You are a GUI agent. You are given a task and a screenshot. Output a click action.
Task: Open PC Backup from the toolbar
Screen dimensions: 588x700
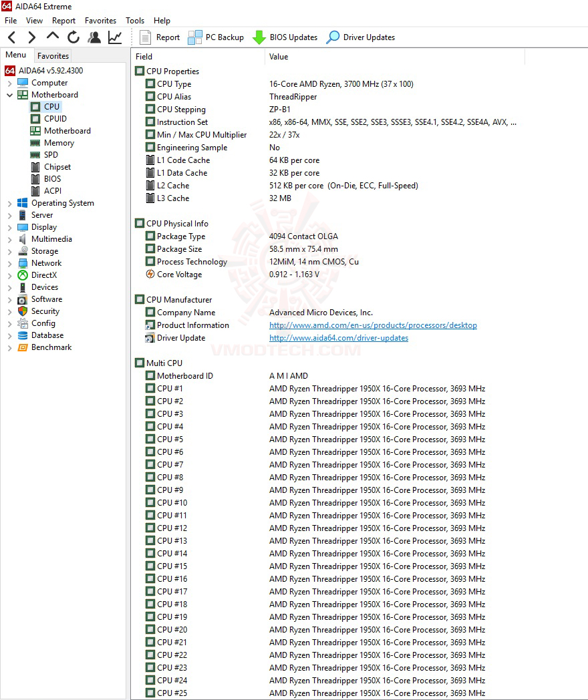click(216, 37)
